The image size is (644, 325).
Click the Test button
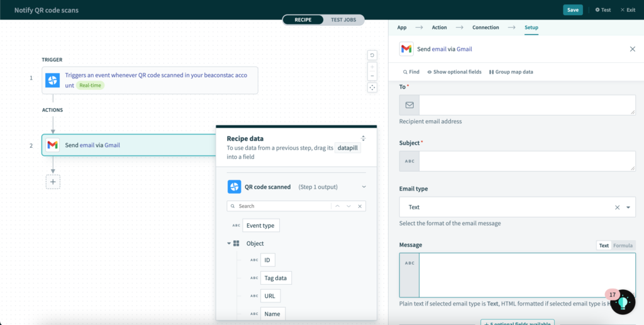pyautogui.click(x=603, y=10)
